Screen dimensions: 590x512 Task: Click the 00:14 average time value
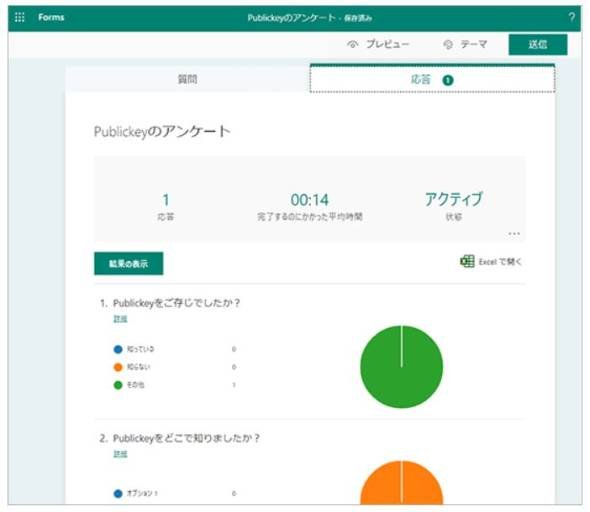click(x=310, y=200)
